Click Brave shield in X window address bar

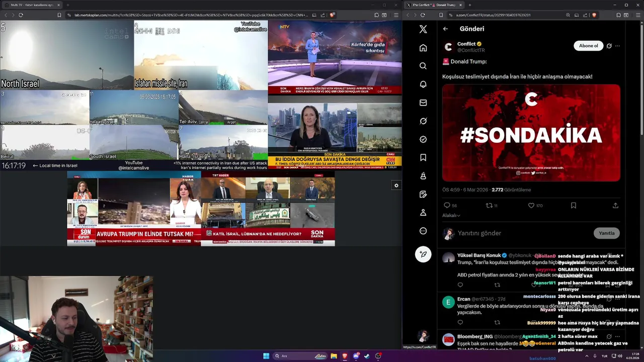tap(594, 15)
